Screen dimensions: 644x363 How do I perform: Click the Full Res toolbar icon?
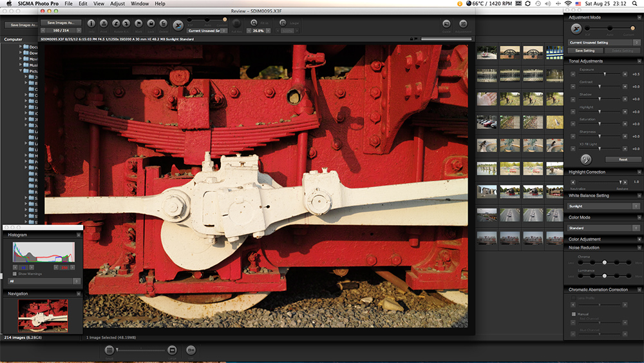point(236,23)
